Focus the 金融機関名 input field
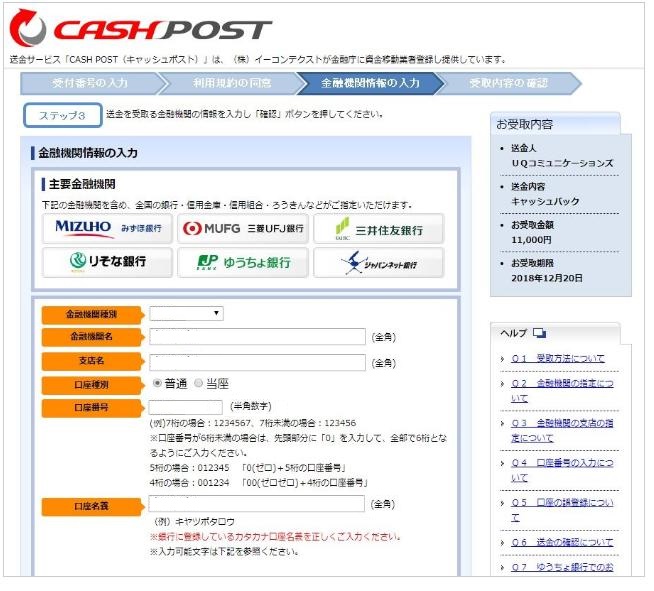 coord(257,337)
